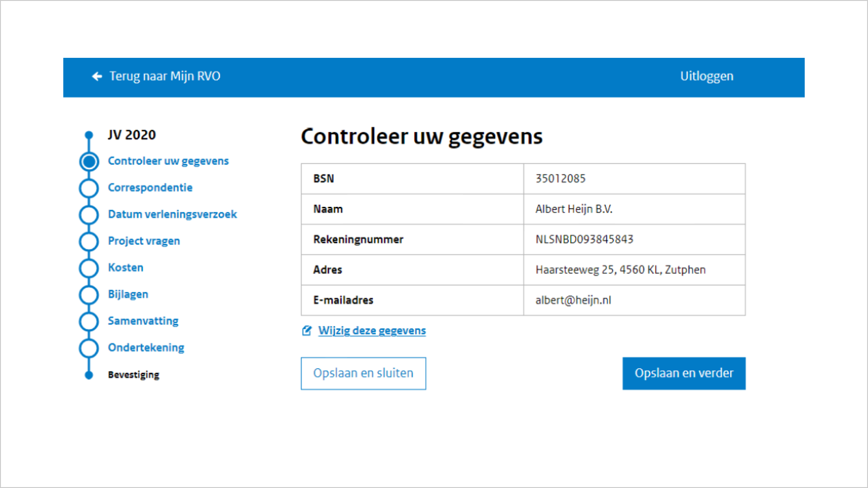Go to the Ondertekening section
Screen dimensions: 868x488
pos(146,348)
